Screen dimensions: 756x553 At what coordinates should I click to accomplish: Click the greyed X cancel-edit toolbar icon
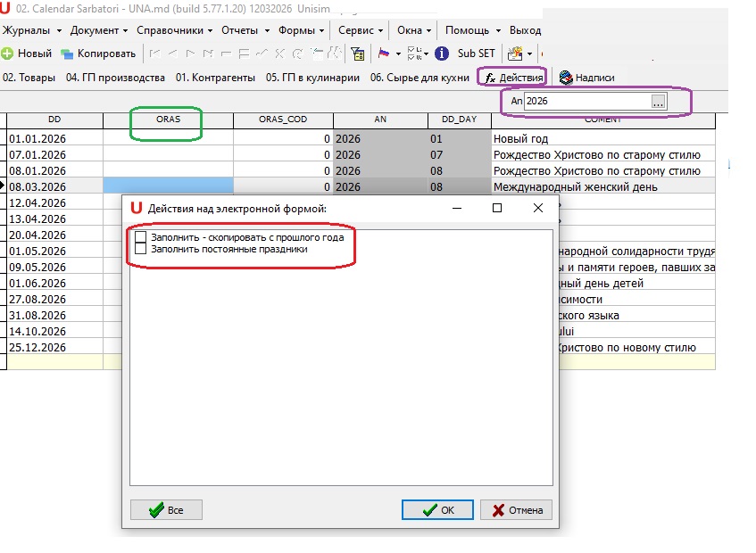[x=279, y=54]
